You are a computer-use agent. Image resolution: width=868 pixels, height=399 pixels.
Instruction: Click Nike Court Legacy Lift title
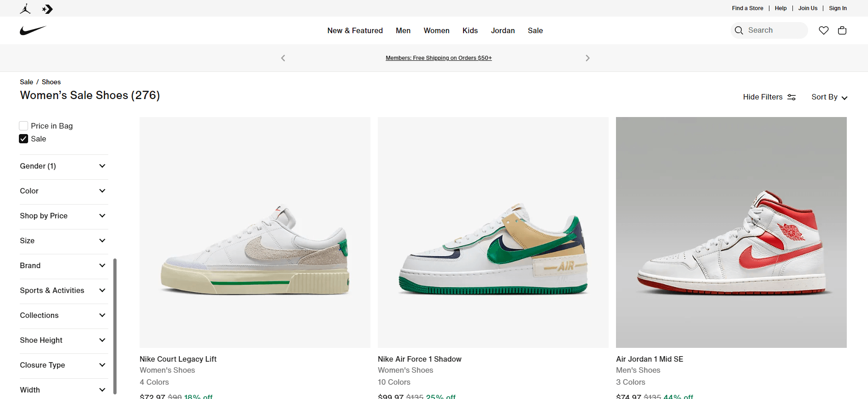[x=178, y=359]
